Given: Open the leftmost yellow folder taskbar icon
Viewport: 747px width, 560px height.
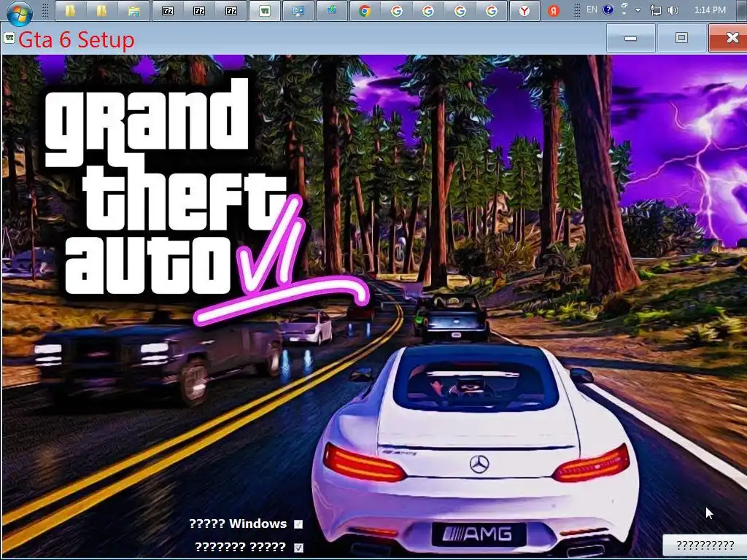Looking at the screenshot, I should (71, 11).
